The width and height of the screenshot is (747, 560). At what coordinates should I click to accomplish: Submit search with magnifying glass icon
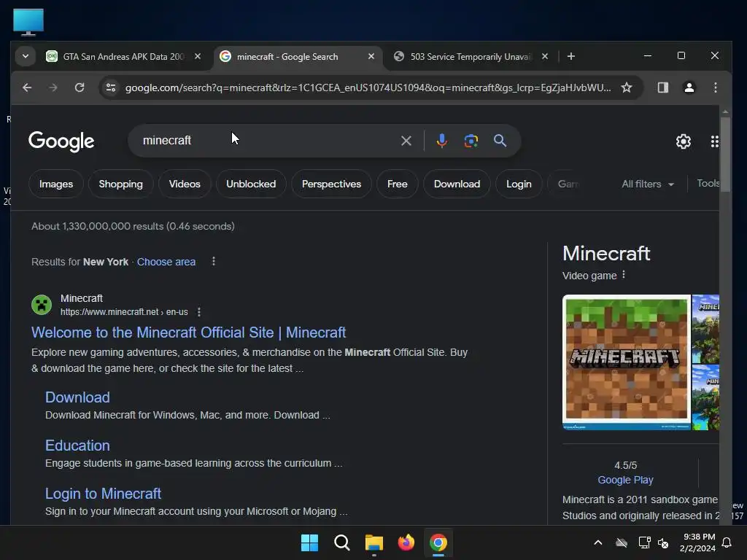[x=500, y=141]
